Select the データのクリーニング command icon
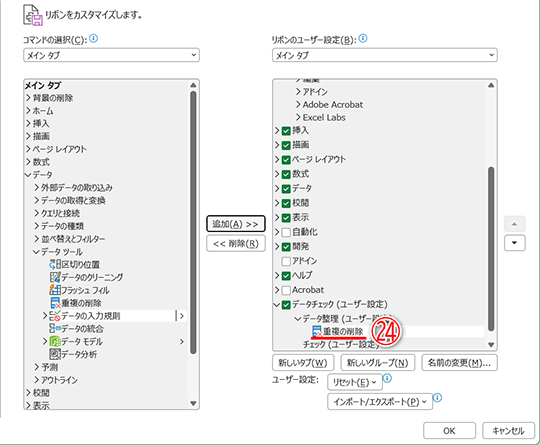The image size is (540, 445). (55, 277)
